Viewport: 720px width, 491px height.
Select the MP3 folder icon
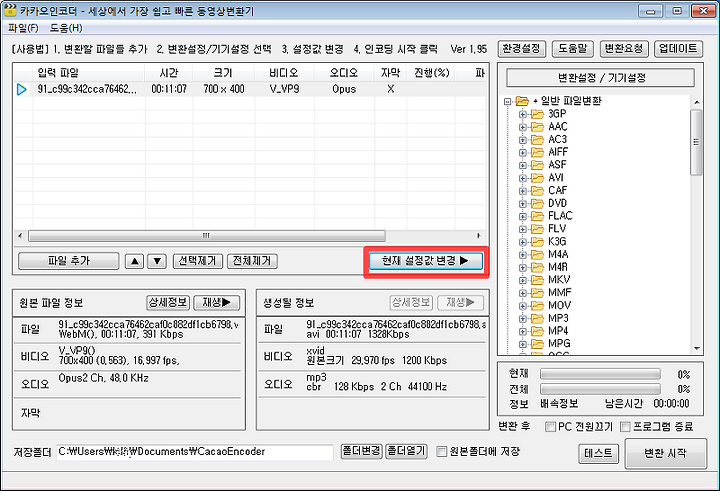coord(537,318)
